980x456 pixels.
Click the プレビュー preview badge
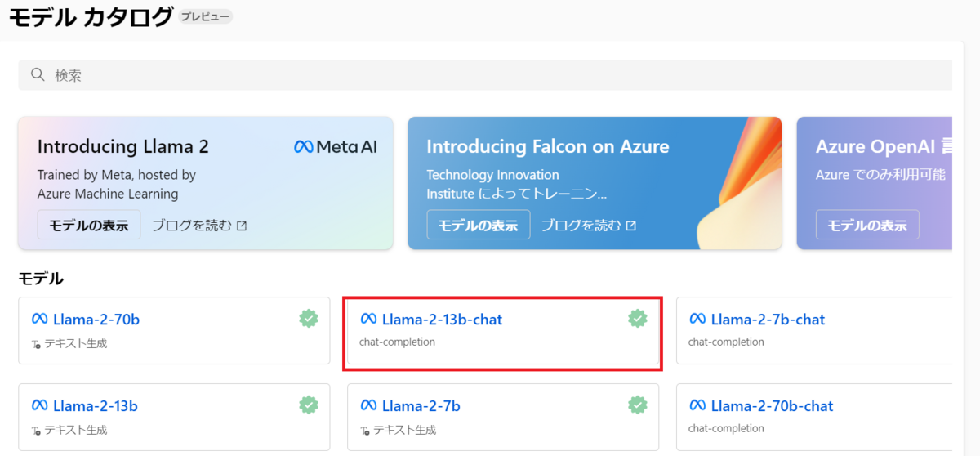click(x=205, y=16)
